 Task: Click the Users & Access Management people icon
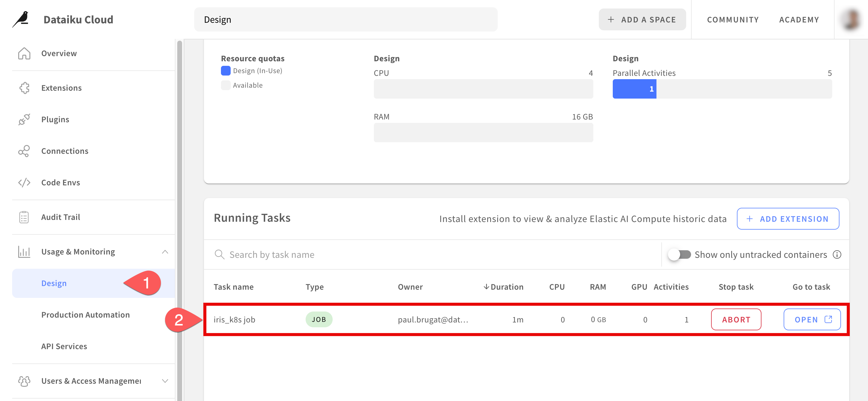[x=24, y=381]
